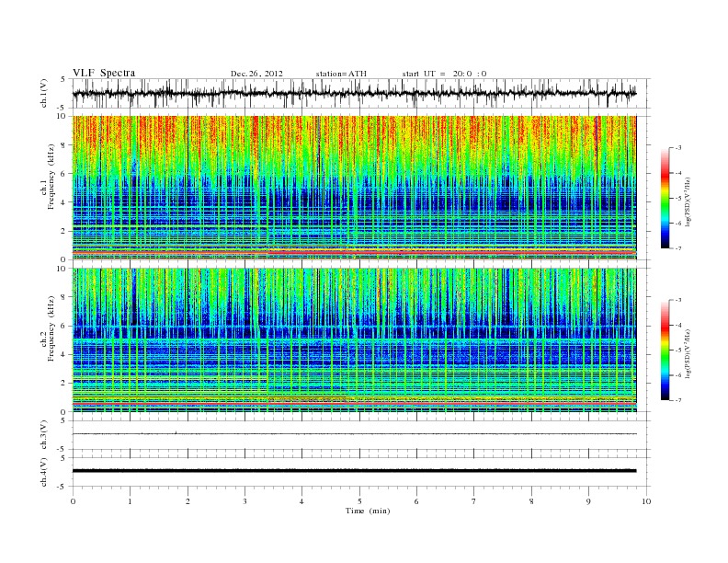Click time axis tick label "9"
The image size is (728, 563).
point(588,501)
